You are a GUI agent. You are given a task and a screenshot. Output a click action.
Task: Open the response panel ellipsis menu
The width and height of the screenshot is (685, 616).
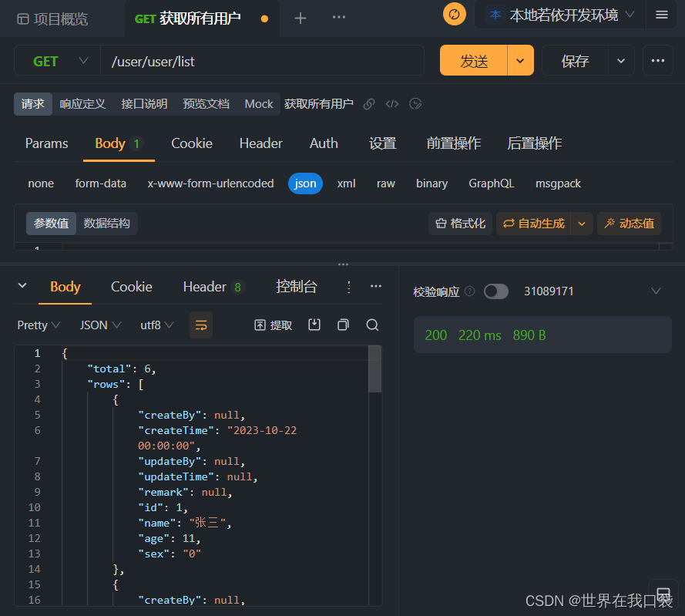(376, 286)
